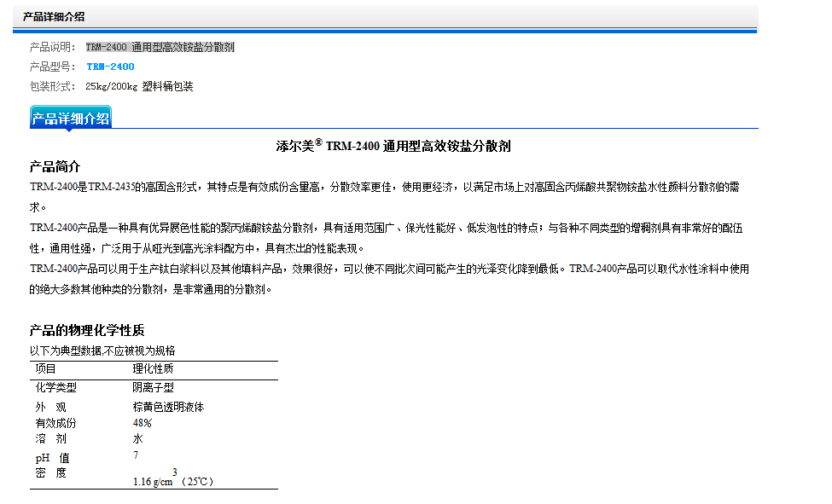Click the 产品说明 label
The height and width of the screenshot is (504, 832).
53,47
